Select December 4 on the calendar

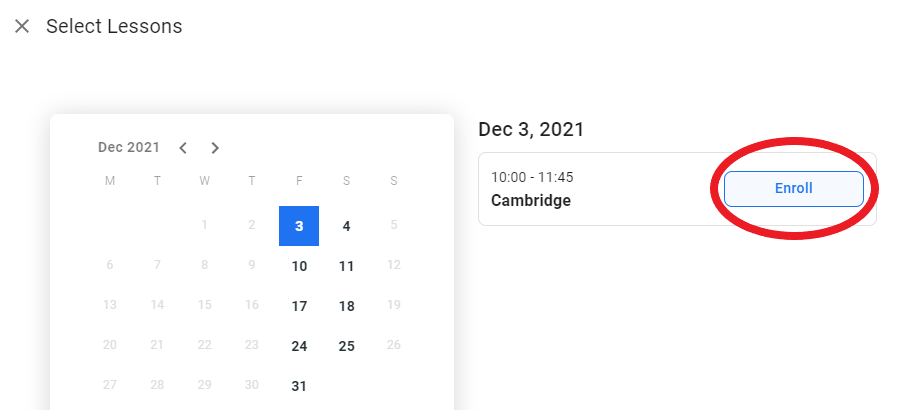click(346, 226)
